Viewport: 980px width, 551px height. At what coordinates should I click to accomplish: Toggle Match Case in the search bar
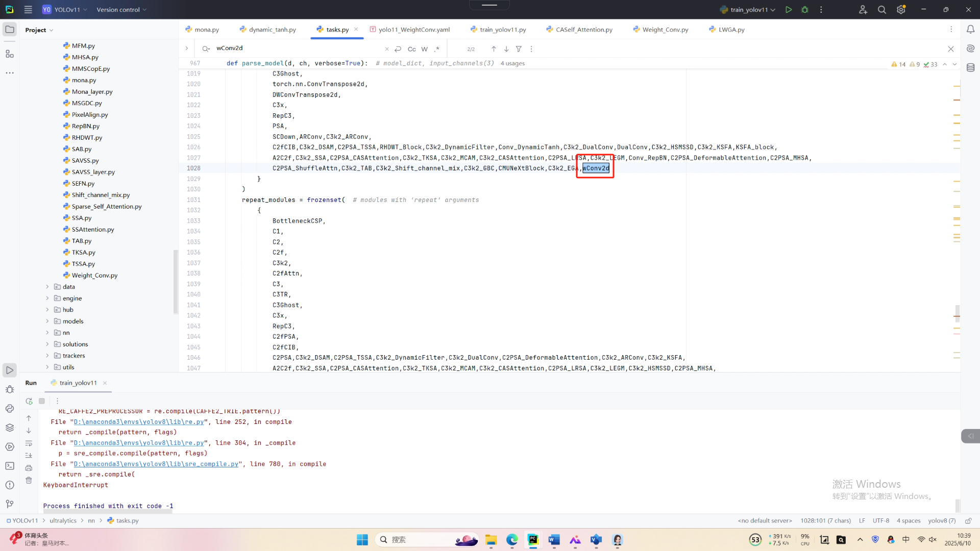(x=411, y=49)
